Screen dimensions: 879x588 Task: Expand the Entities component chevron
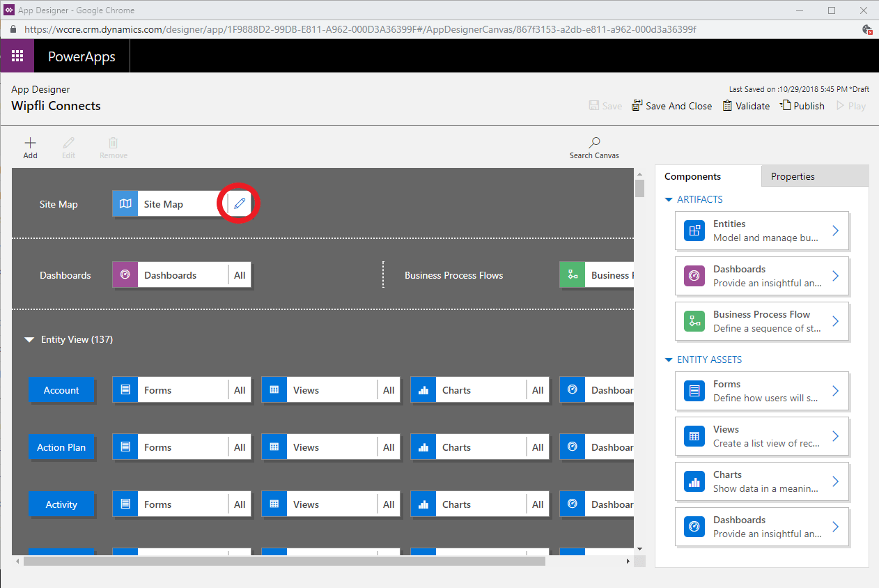pos(836,231)
